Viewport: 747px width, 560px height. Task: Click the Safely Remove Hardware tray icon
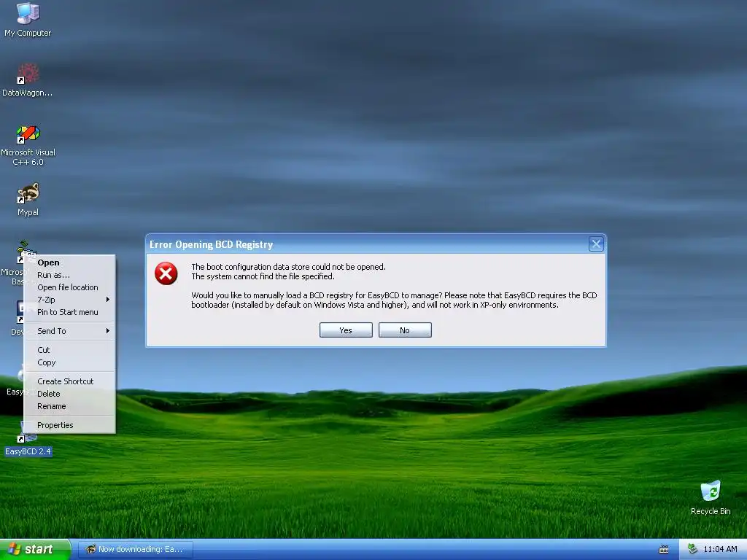point(692,549)
